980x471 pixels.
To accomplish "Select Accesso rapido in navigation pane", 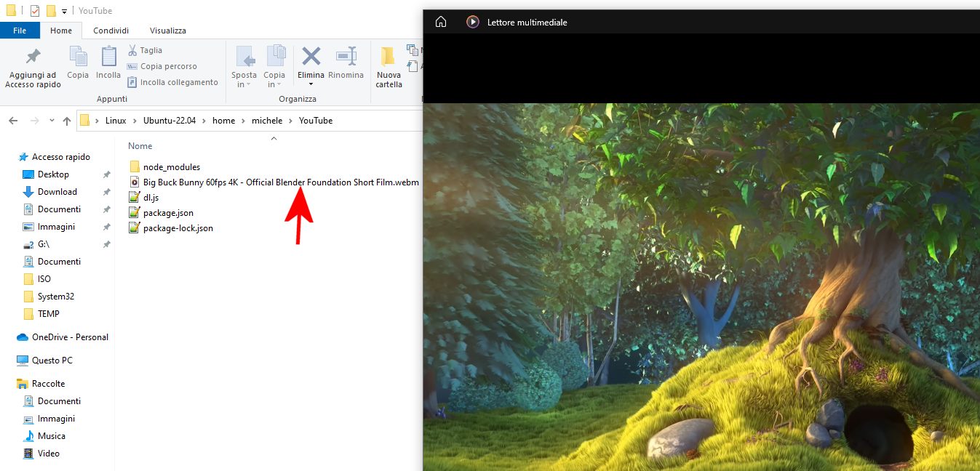I will coord(61,157).
